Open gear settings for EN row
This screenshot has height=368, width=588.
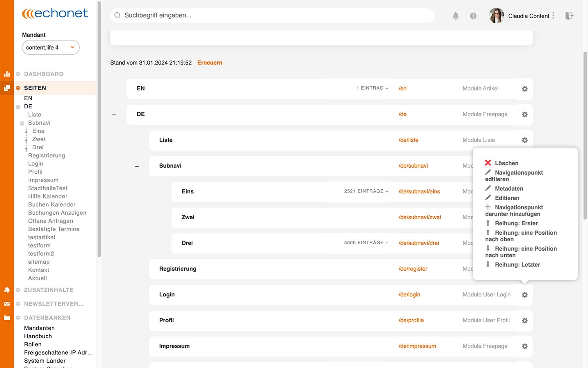(525, 89)
